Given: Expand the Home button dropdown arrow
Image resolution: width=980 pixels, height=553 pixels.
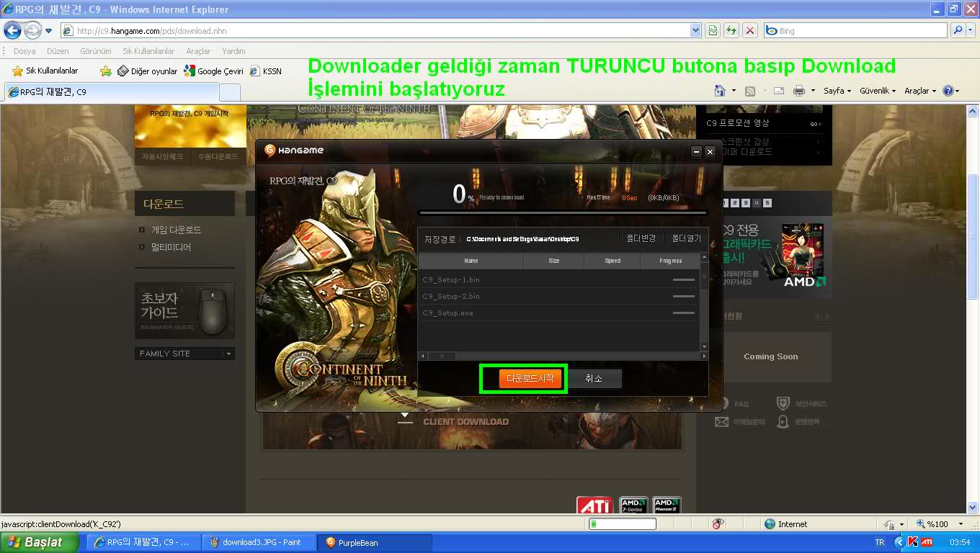Looking at the screenshot, I should tap(734, 91).
